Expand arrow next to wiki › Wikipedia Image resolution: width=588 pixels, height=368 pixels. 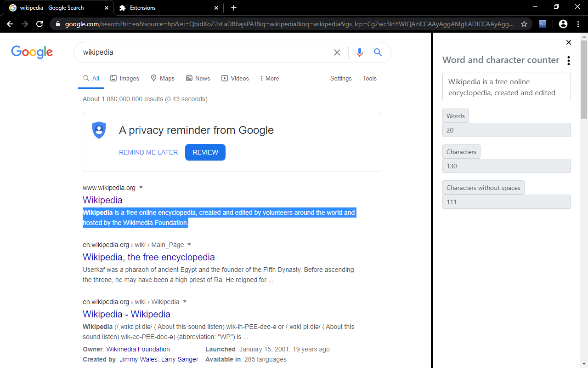(x=185, y=302)
